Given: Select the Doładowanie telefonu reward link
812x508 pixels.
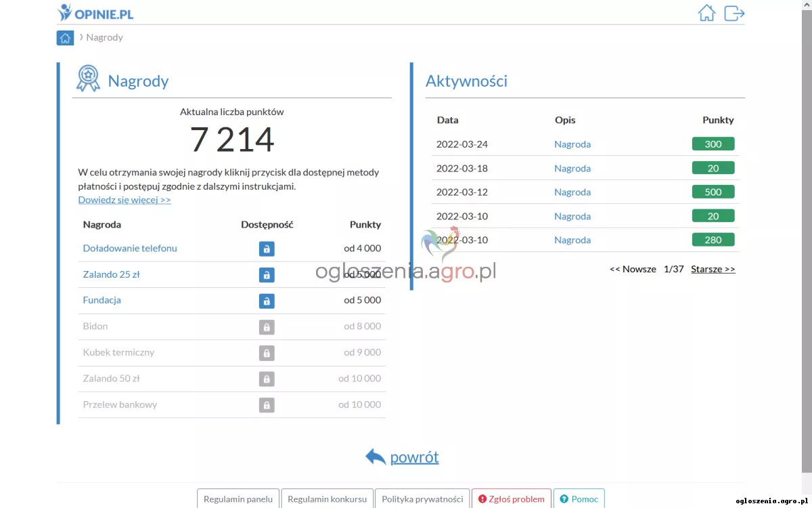Looking at the screenshot, I should point(130,249).
